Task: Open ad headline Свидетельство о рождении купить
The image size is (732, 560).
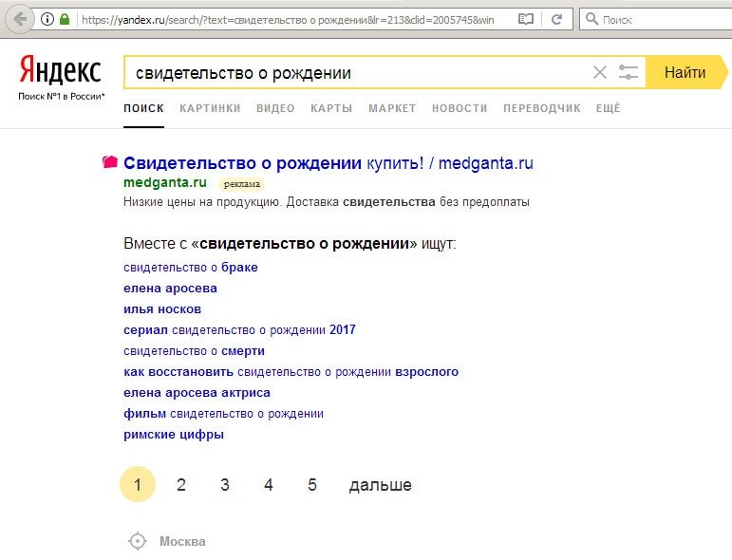Action: tap(328, 163)
